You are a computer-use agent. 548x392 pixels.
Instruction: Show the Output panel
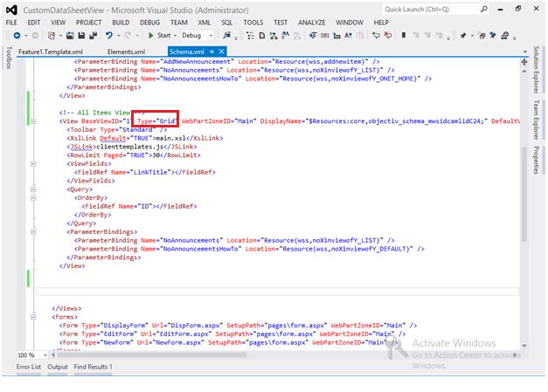[58, 367]
